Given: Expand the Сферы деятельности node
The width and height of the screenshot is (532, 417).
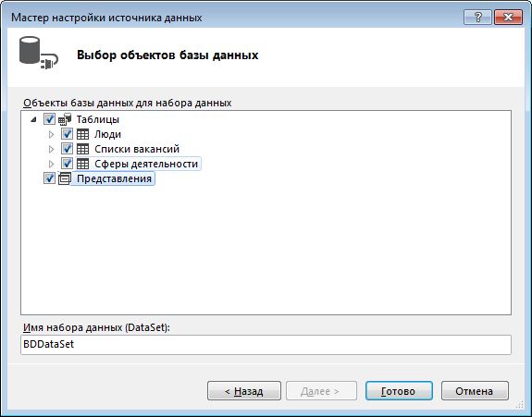Looking at the screenshot, I should pyautogui.click(x=51, y=164).
